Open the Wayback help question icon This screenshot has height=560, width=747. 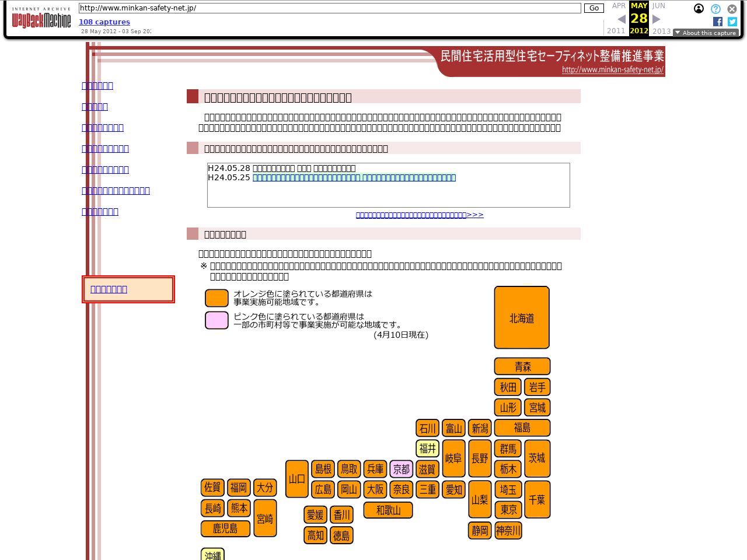click(x=715, y=9)
